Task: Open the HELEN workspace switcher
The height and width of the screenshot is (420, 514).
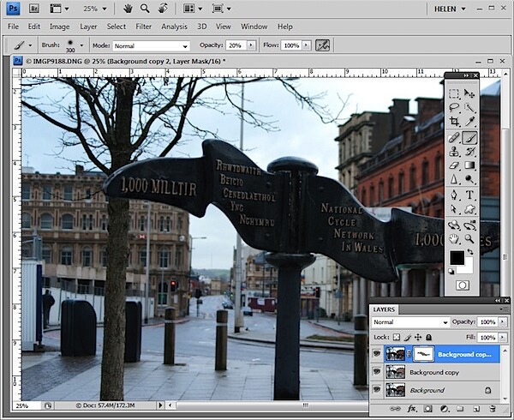Action: 450,9
